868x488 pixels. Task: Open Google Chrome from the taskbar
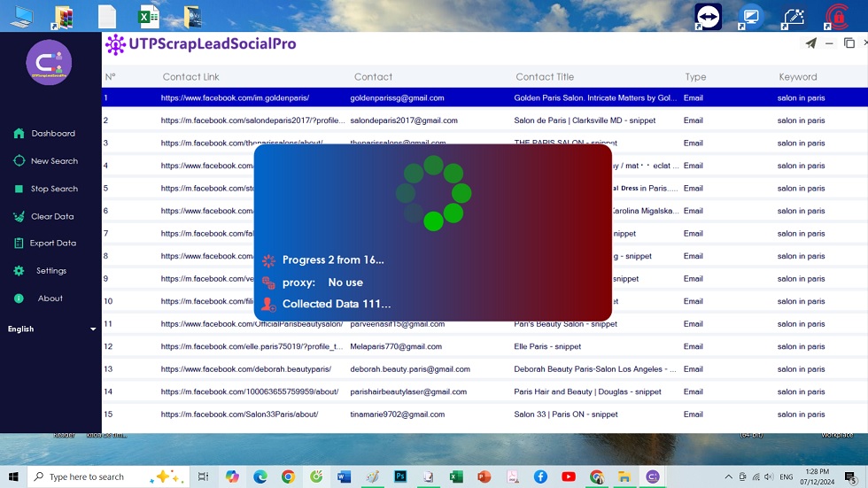coord(288,476)
